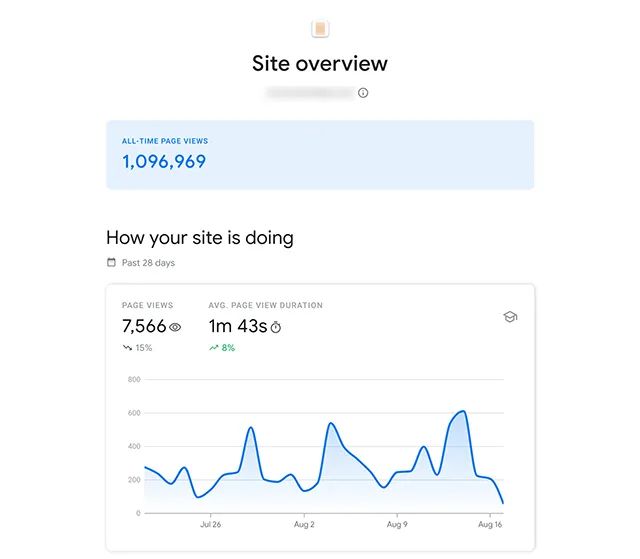Click the blurred site URL link
The image size is (640, 559).
tap(309, 93)
